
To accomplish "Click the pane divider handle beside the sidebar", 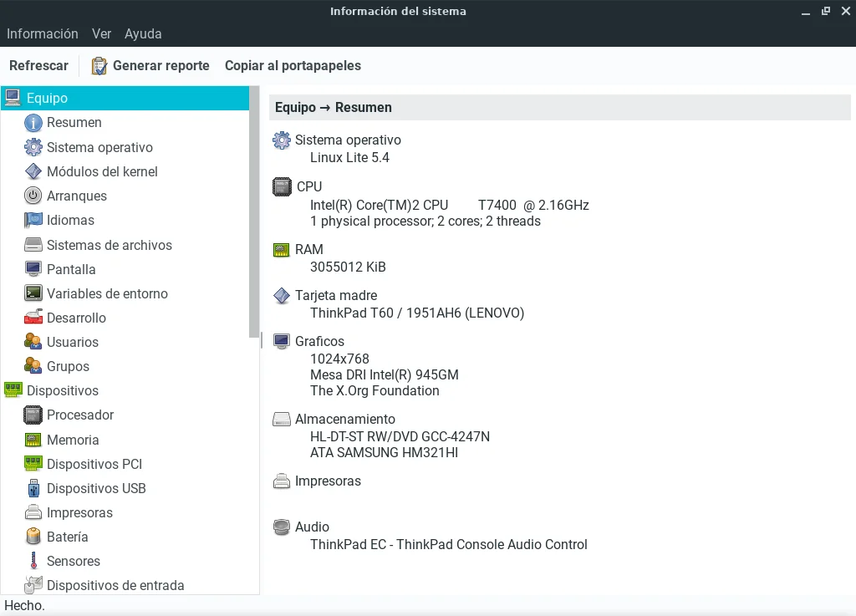I will click(x=262, y=340).
